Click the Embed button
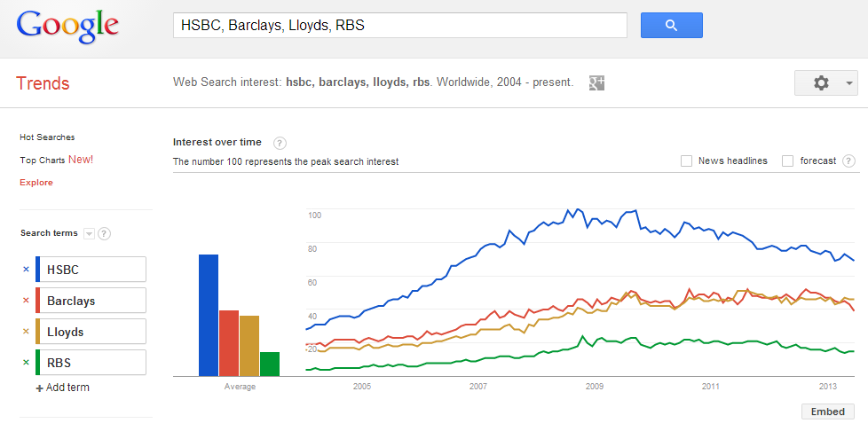This screenshot has width=868, height=431. coord(827,411)
